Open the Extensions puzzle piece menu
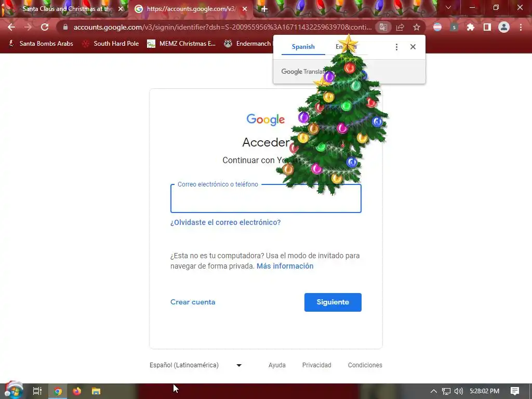 point(471,27)
